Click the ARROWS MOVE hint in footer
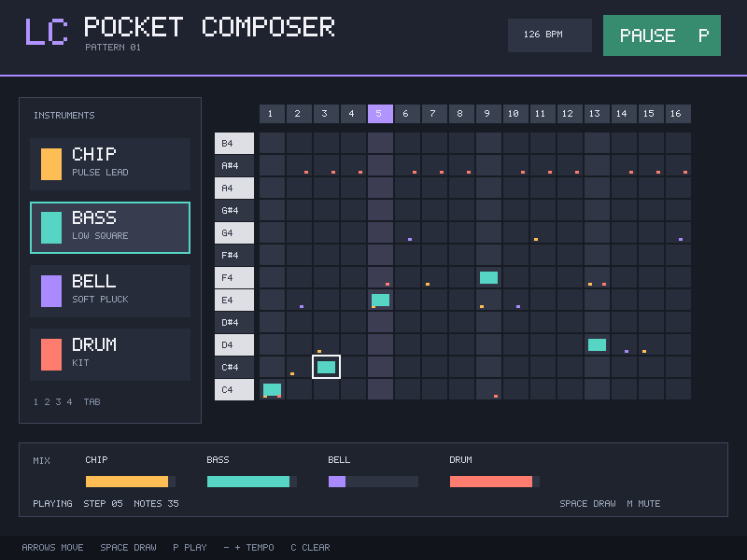Viewport: 747px width, 560px height. pyautogui.click(x=52, y=548)
